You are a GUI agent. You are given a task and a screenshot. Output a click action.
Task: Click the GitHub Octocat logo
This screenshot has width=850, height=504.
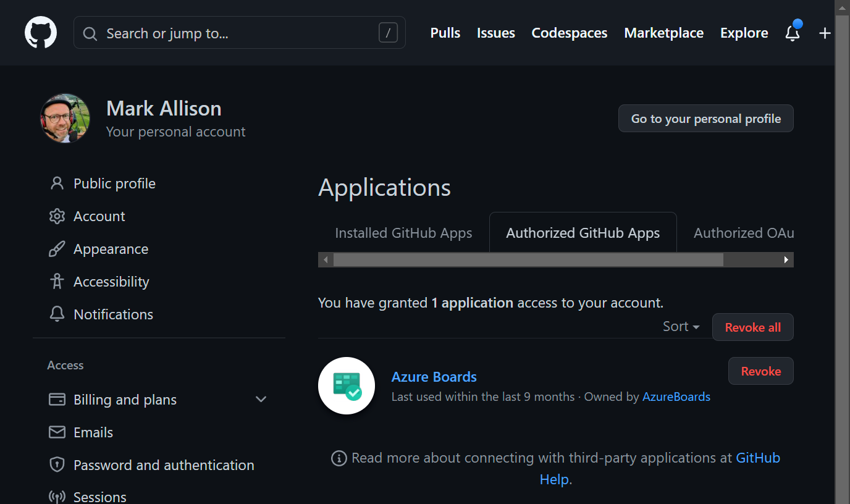tap(41, 33)
